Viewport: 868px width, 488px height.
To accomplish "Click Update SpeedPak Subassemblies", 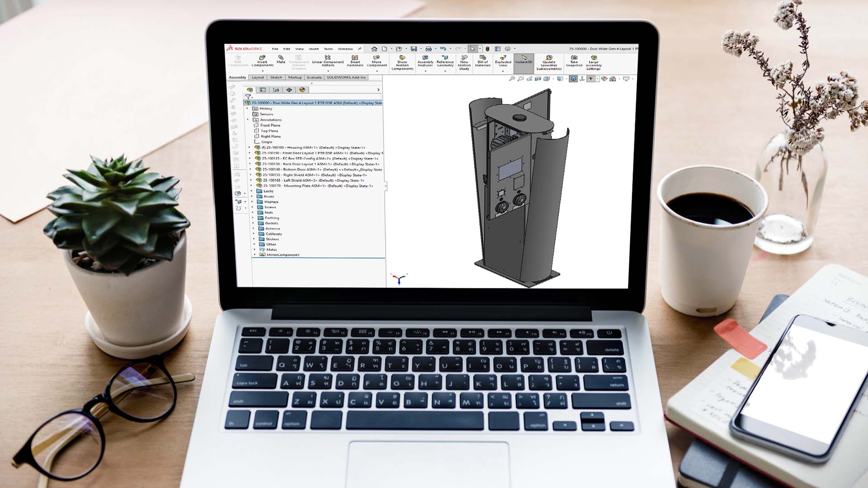I will [549, 63].
